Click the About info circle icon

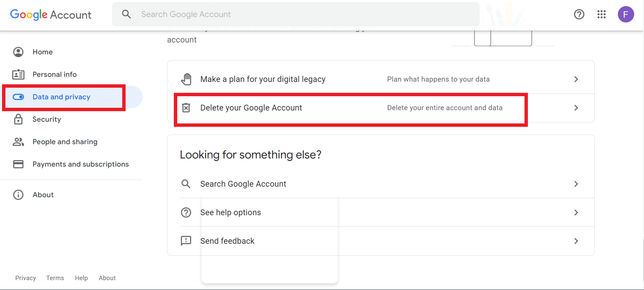(x=18, y=195)
